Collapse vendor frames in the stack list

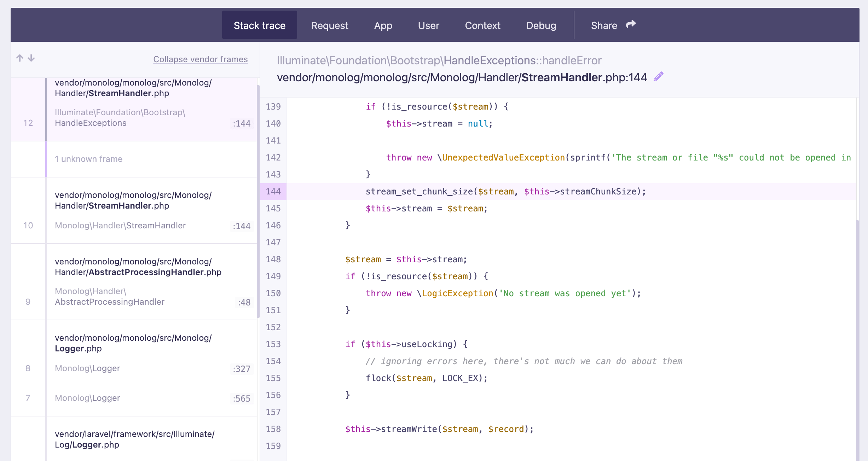[200, 59]
